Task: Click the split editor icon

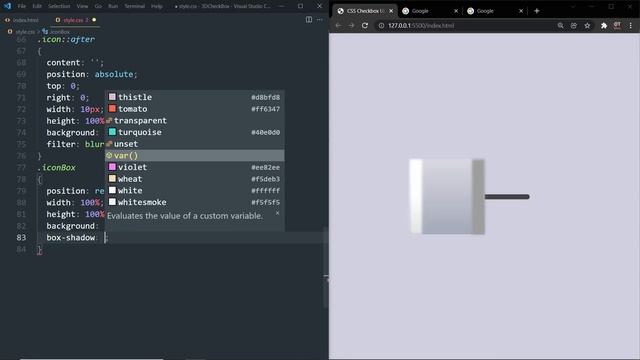Action: 309,20
